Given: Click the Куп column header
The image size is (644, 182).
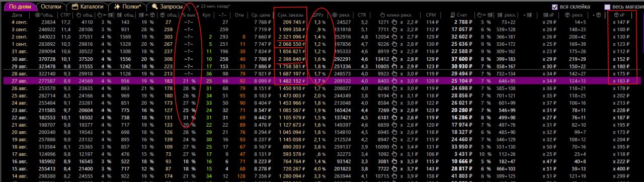Looking at the screenshot, I should click(x=206, y=16).
